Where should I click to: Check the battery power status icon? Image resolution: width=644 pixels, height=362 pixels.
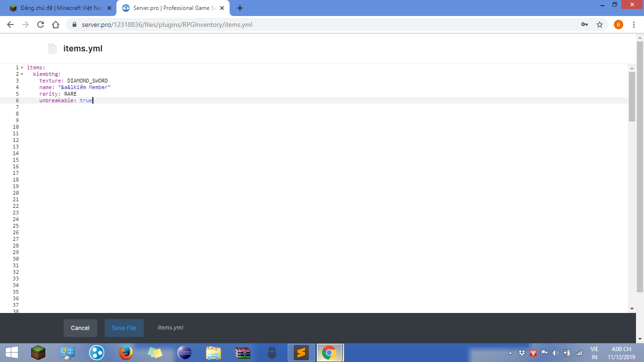click(x=567, y=353)
